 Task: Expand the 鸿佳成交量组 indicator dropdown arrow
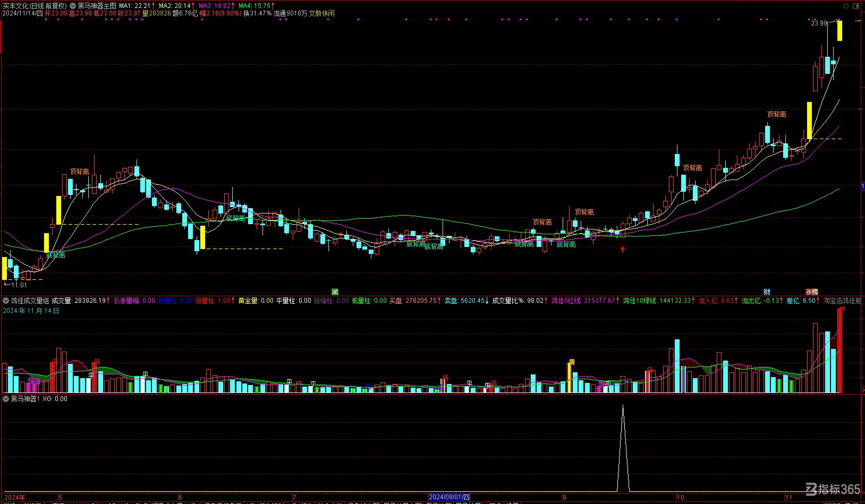point(6,301)
